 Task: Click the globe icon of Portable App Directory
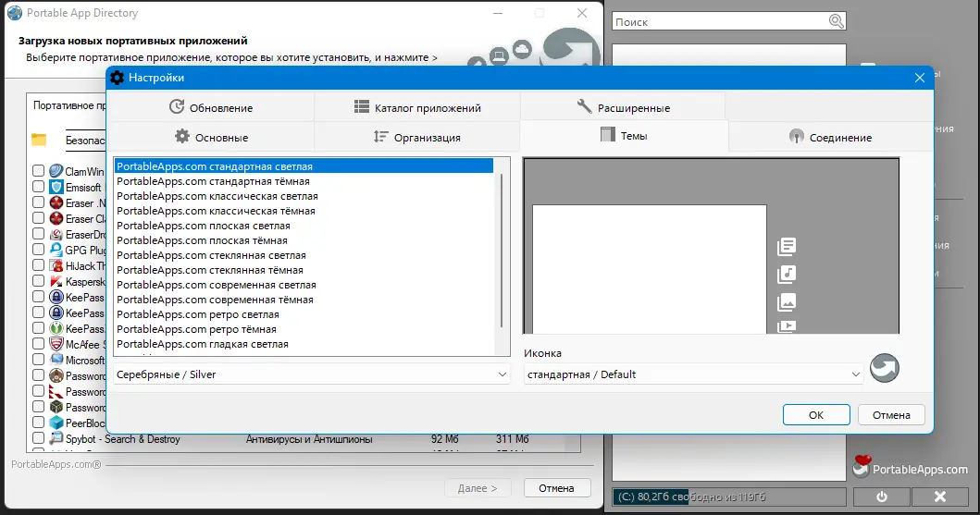[15, 13]
